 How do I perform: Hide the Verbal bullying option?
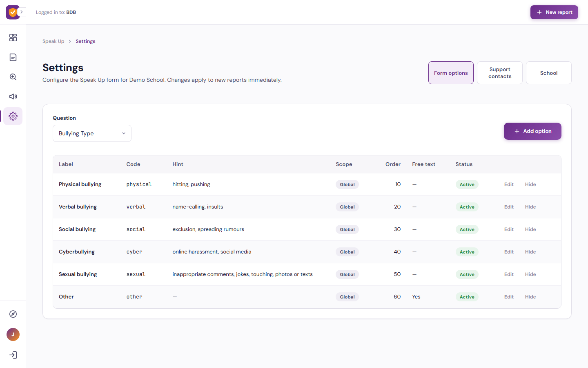530,207
